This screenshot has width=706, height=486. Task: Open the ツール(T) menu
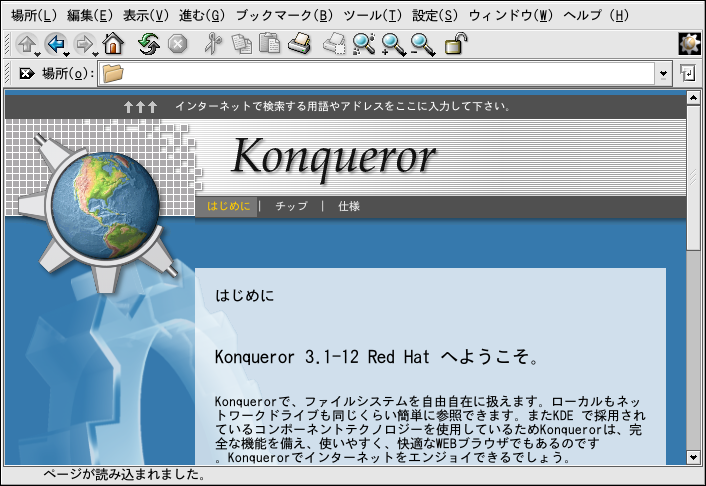[x=372, y=15]
